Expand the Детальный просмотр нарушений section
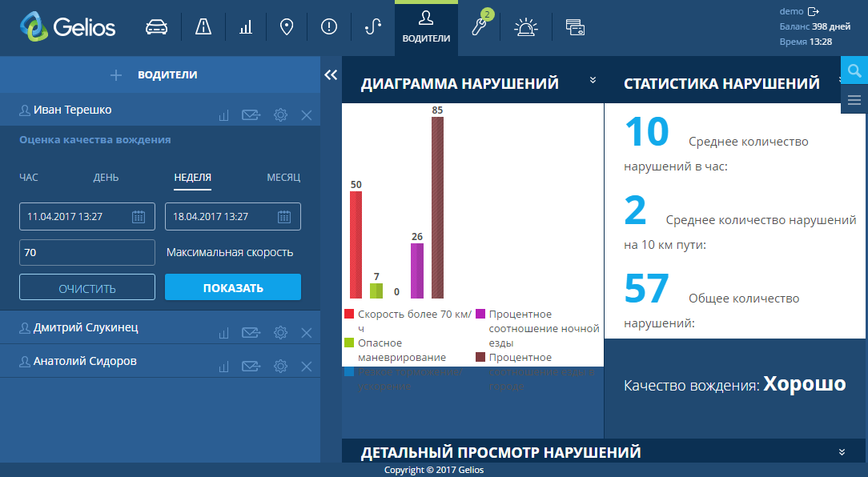The image size is (868, 477). (x=842, y=452)
